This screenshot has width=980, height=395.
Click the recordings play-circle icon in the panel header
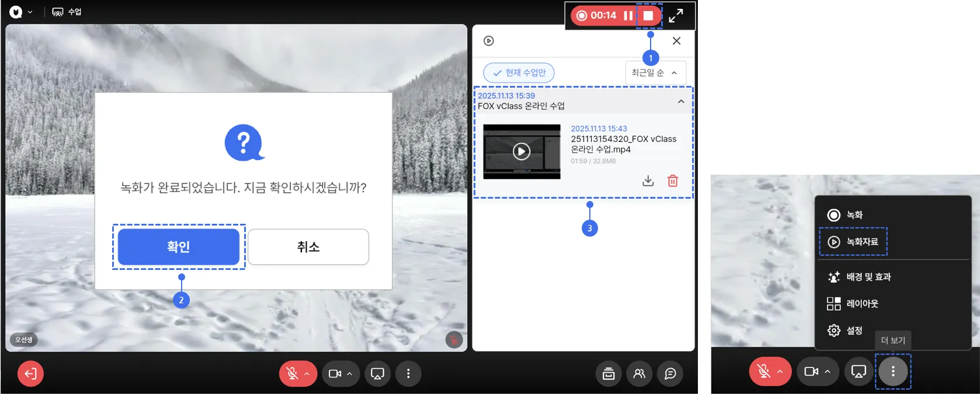pos(489,41)
